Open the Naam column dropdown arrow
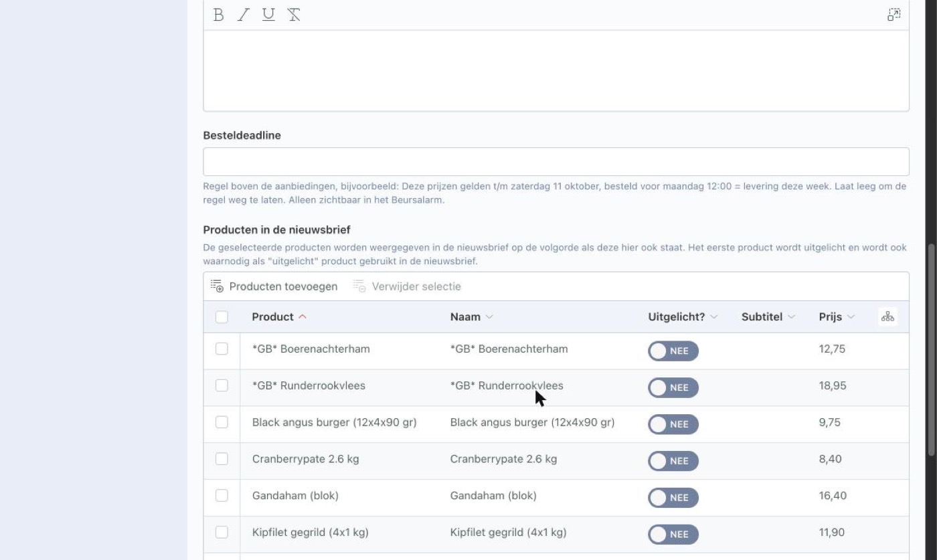This screenshot has height=560, width=937. click(489, 317)
